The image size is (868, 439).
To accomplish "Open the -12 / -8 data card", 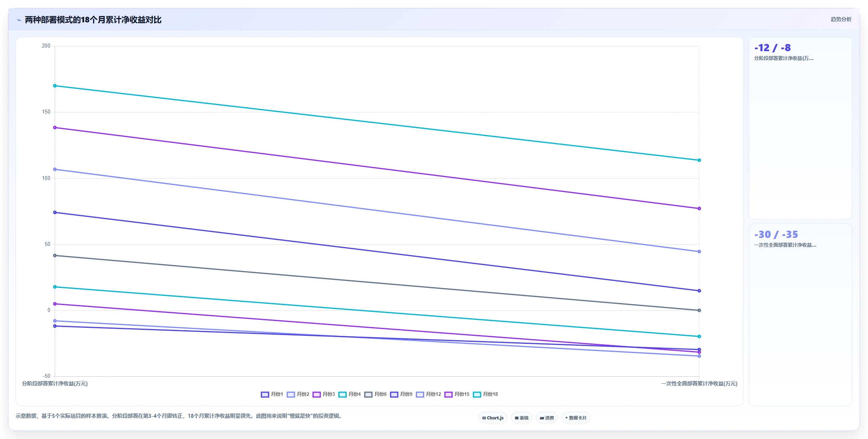I will (x=800, y=128).
